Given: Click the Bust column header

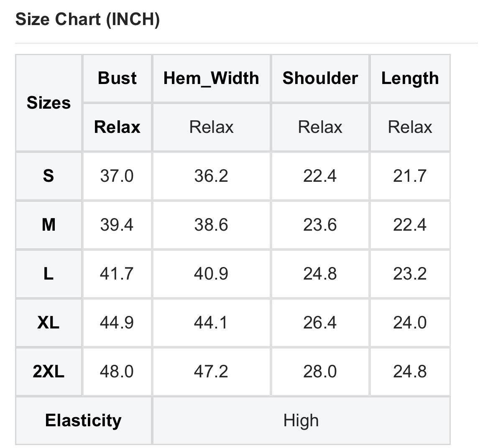Looking at the screenshot, I should coord(117,78).
